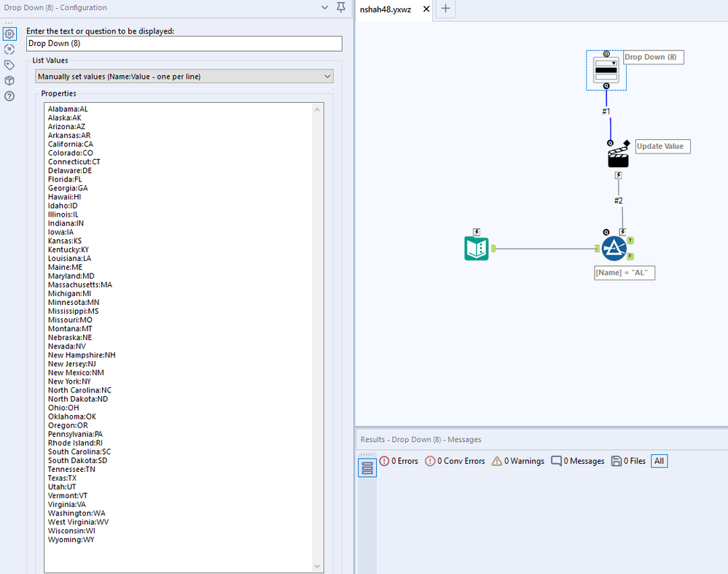Viewport: 728px width, 574px height.
Task: Pin the Configuration window
Action: [341, 7]
